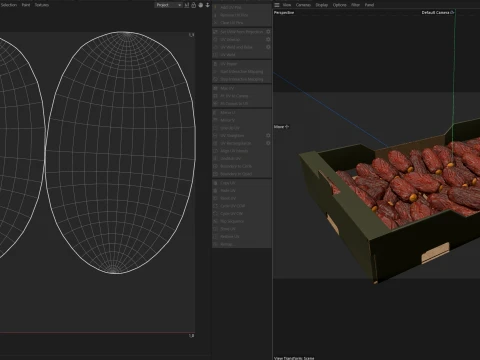Click the Move tool indicator in viewport
Viewport: 480px width, 360px height.
281,127
